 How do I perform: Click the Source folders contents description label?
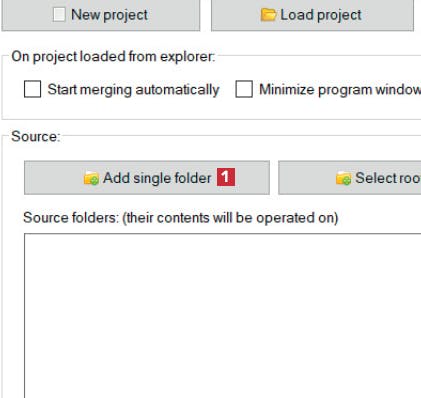click(181, 218)
